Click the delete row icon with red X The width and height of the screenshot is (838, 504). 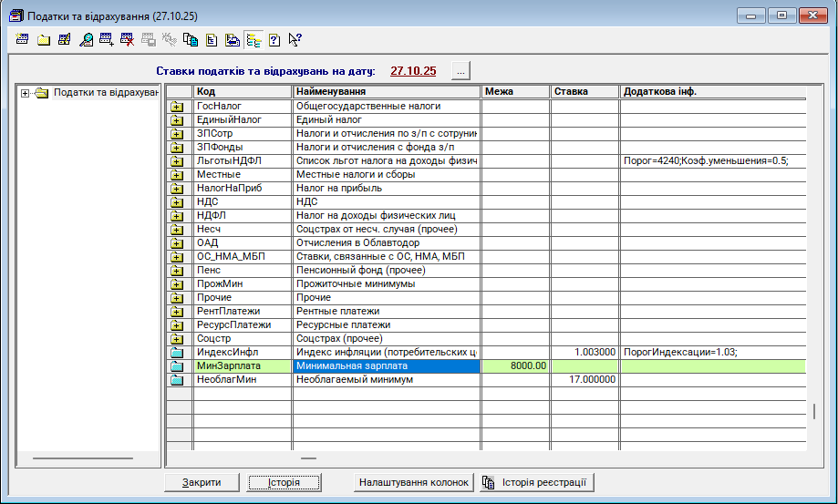pyautogui.click(x=127, y=39)
